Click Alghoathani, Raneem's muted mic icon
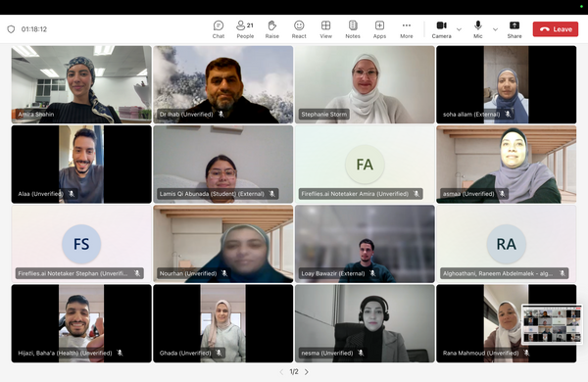This screenshot has height=382, width=588. click(x=563, y=273)
